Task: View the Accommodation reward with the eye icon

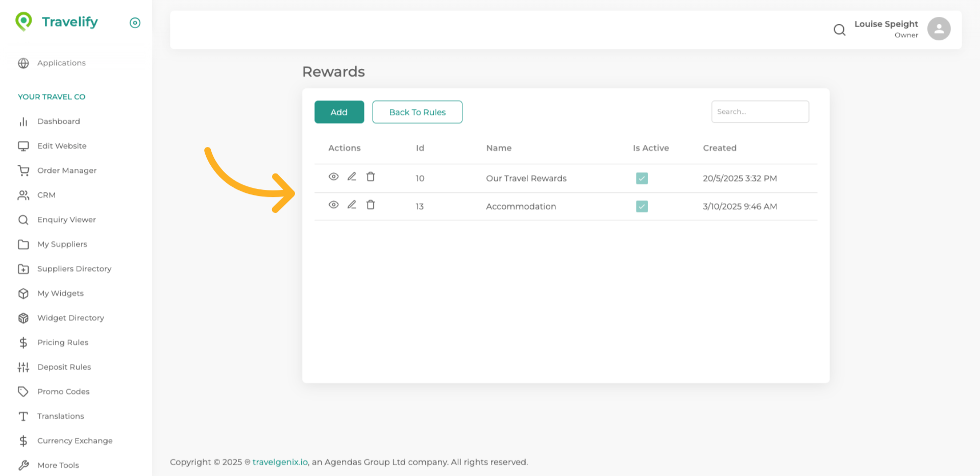Action: 333,205
